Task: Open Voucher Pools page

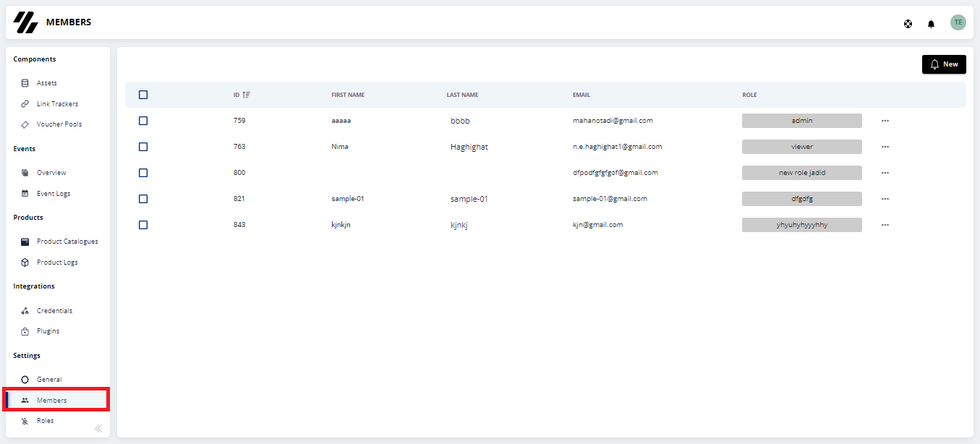Action: coord(58,124)
